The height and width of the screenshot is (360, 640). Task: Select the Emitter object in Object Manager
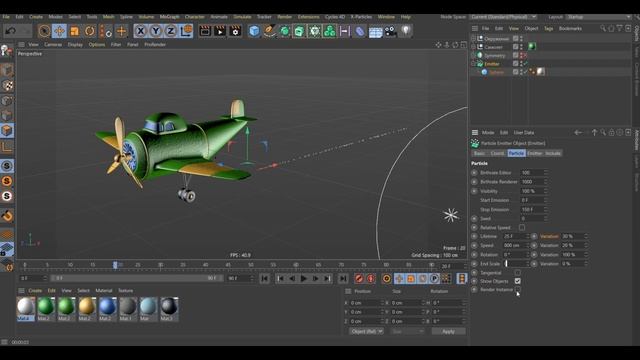tap(491, 64)
